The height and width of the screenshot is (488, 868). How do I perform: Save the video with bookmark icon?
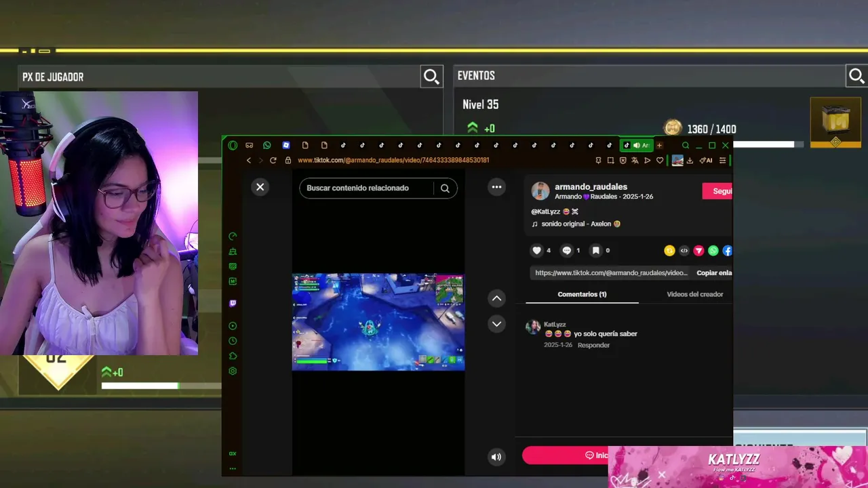coord(596,251)
